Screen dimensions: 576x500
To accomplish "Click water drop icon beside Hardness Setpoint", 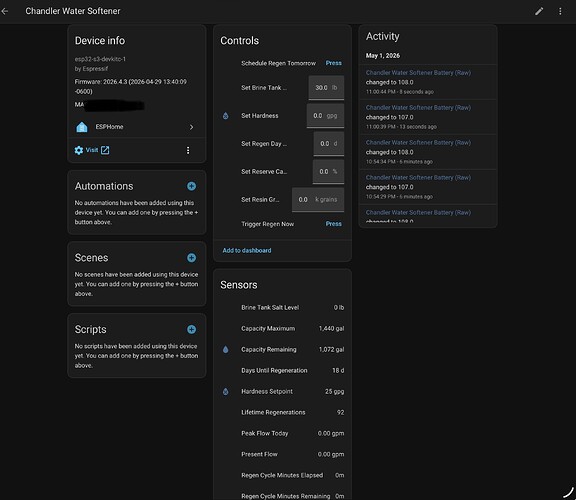I will click(226, 392).
